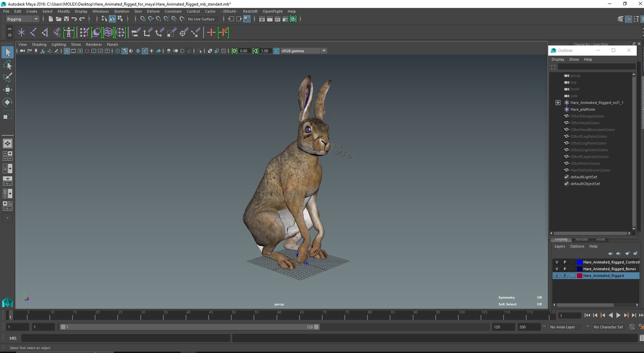Viewport: 644px width, 353px height.
Task: Redo last action icon
Action: (82, 19)
